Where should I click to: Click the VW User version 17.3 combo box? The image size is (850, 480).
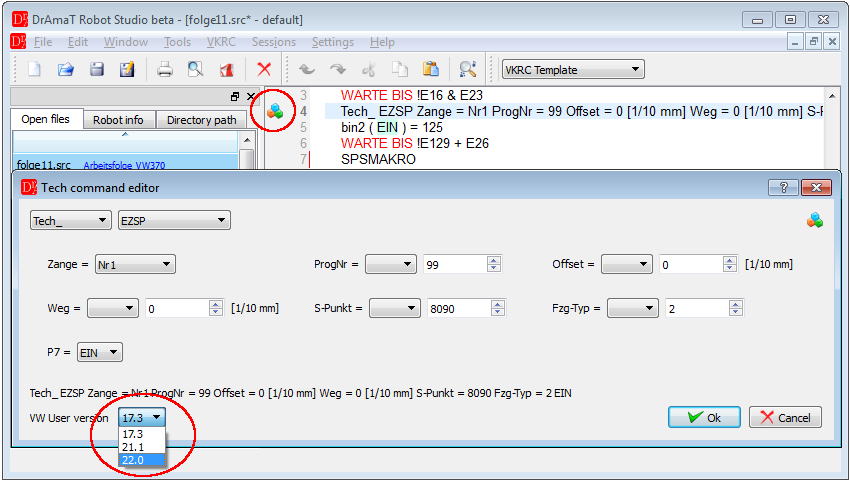point(142,418)
